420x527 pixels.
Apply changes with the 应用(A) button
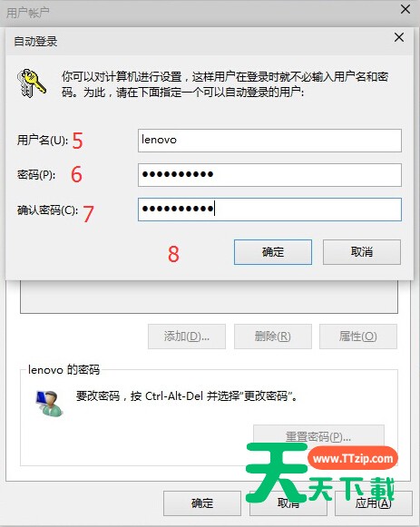(x=374, y=503)
